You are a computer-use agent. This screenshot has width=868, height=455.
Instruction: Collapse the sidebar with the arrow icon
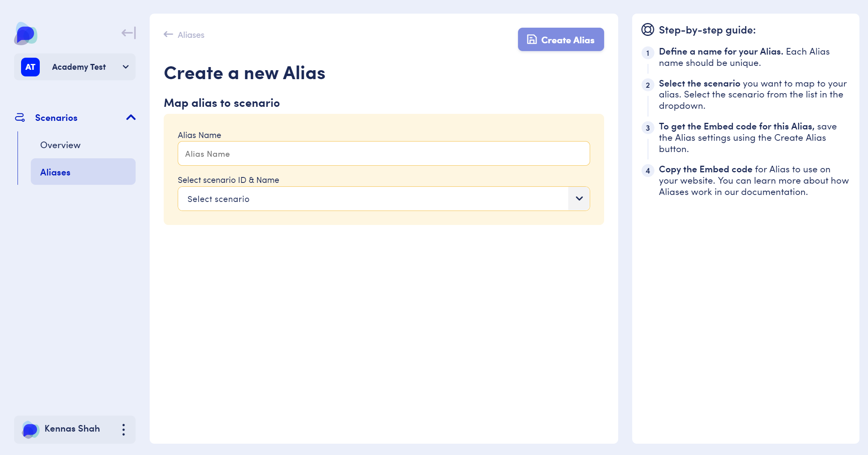click(x=129, y=33)
